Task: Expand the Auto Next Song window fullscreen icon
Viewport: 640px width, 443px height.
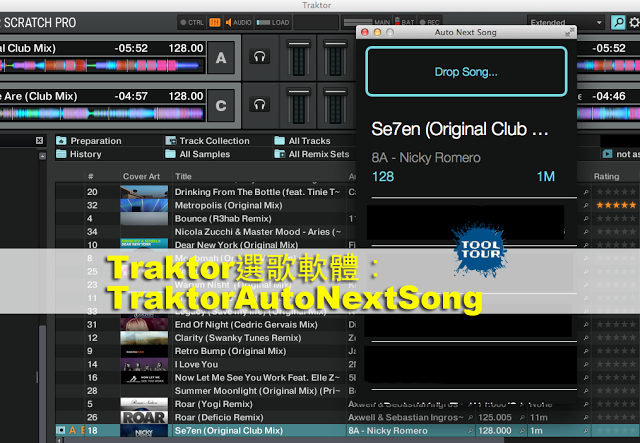Action: click(569, 32)
